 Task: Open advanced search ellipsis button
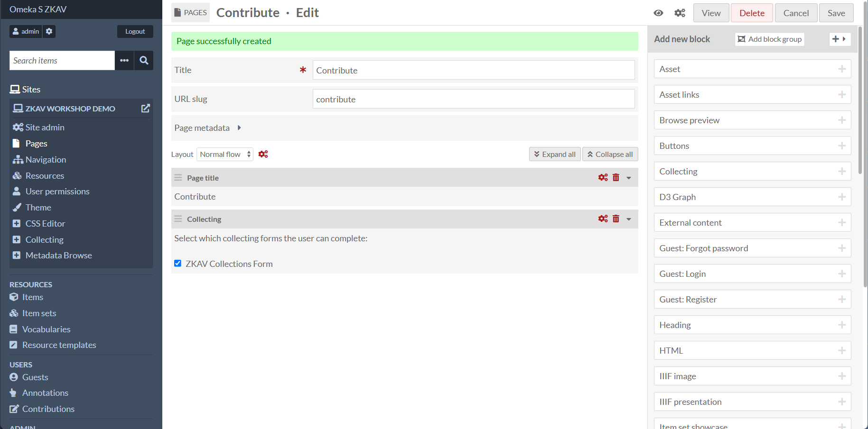tap(124, 60)
